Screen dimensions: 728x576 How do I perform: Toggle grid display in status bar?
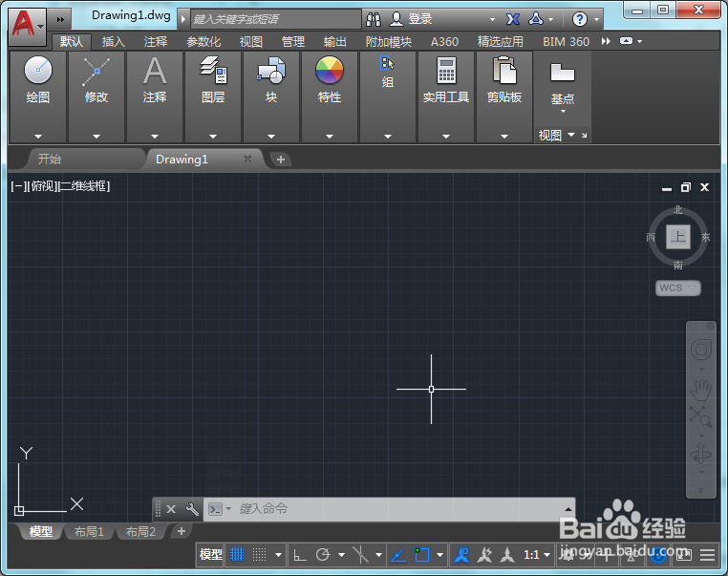(237, 555)
